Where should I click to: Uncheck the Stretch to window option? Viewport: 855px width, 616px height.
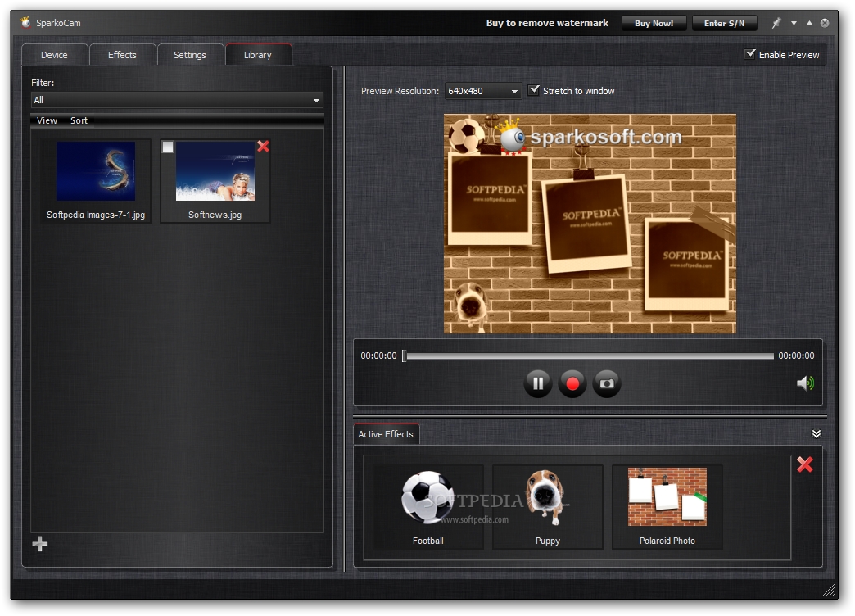point(534,90)
